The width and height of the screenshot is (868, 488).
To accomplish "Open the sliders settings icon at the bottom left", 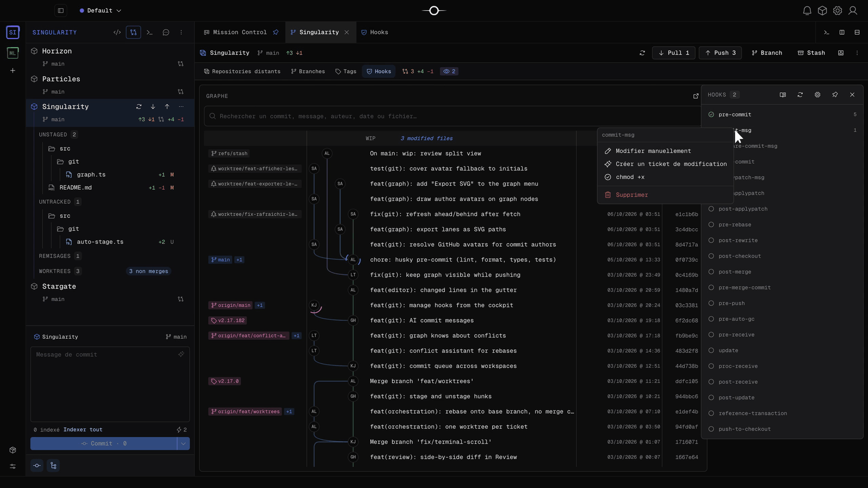I will click(12, 466).
